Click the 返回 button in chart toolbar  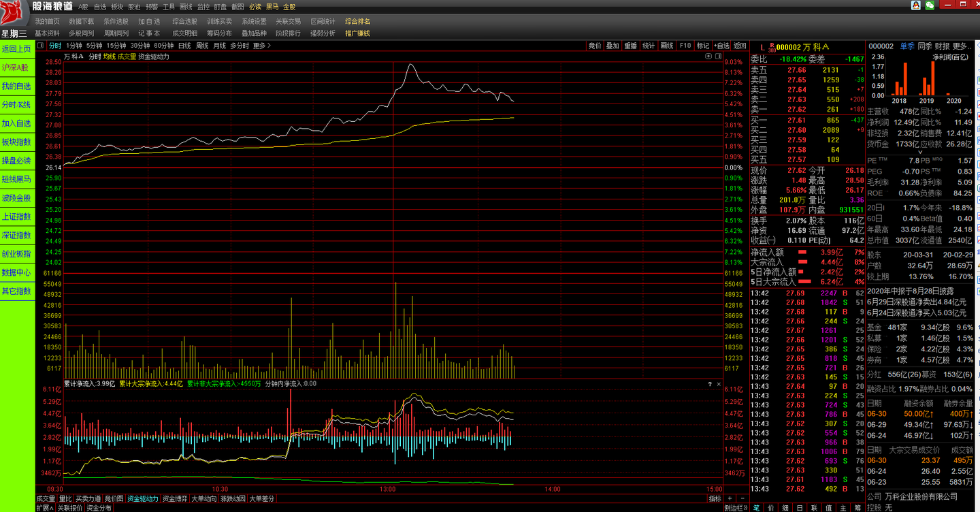coord(740,46)
